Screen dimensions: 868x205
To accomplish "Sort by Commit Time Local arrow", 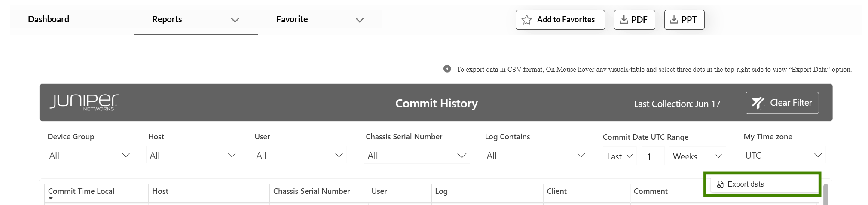I will [51, 198].
